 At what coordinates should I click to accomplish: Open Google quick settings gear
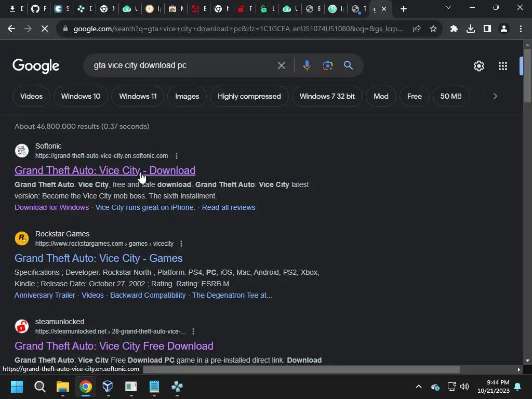(478, 66)
